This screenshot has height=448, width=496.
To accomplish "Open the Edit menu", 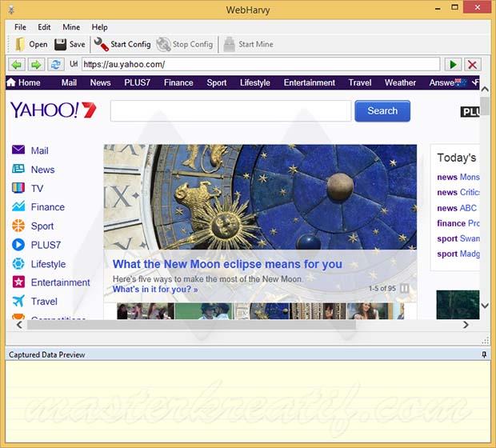I will [44, 27].
